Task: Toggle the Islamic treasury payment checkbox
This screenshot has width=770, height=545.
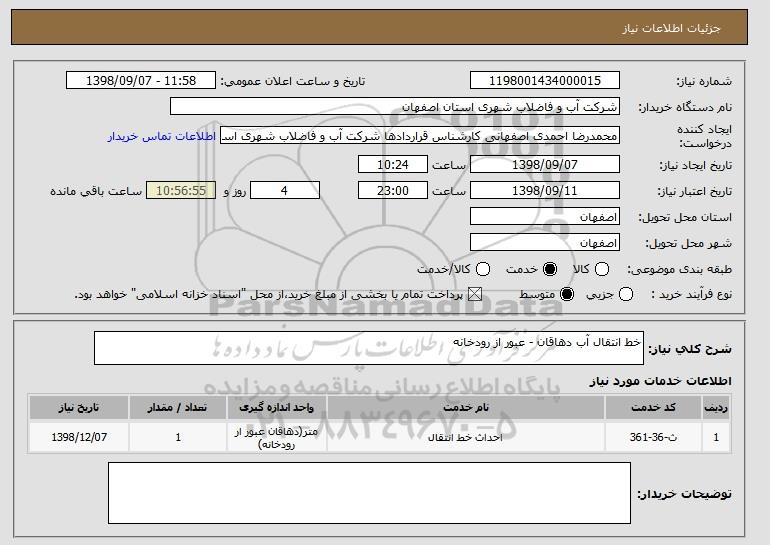Action: (474, 295)
